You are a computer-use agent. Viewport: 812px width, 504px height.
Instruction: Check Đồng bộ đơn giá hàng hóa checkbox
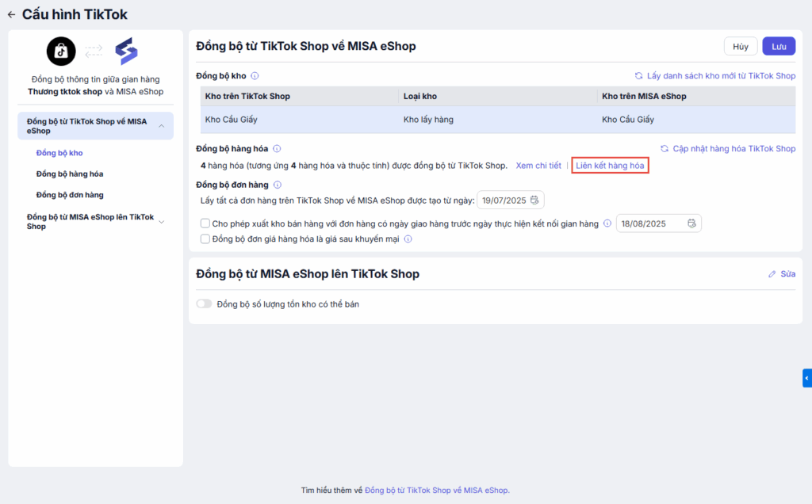coord(205,239)
